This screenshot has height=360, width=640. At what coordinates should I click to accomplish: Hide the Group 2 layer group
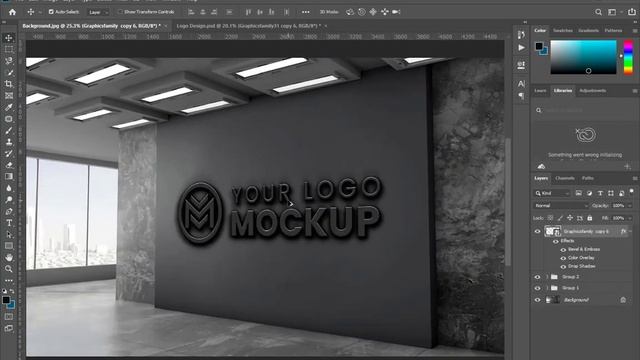pyautogui.click(x=537, y=277)
